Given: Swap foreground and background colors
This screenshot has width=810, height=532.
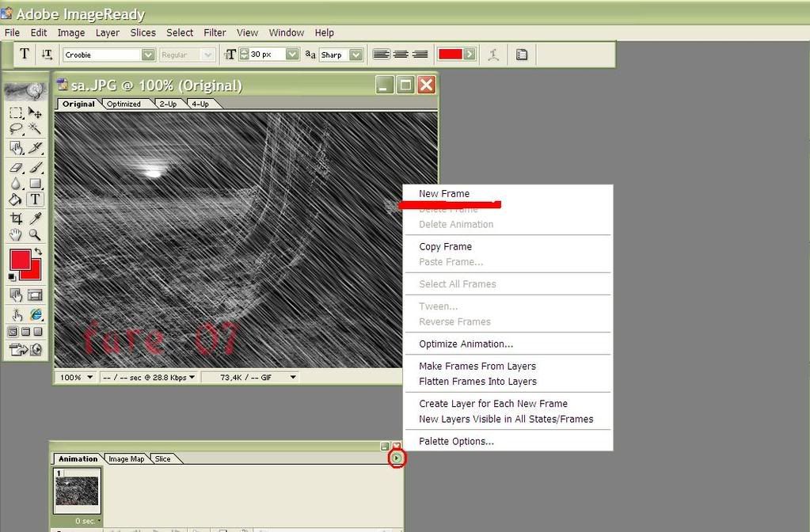Looking at the screenshot, I should coord(38,252).
